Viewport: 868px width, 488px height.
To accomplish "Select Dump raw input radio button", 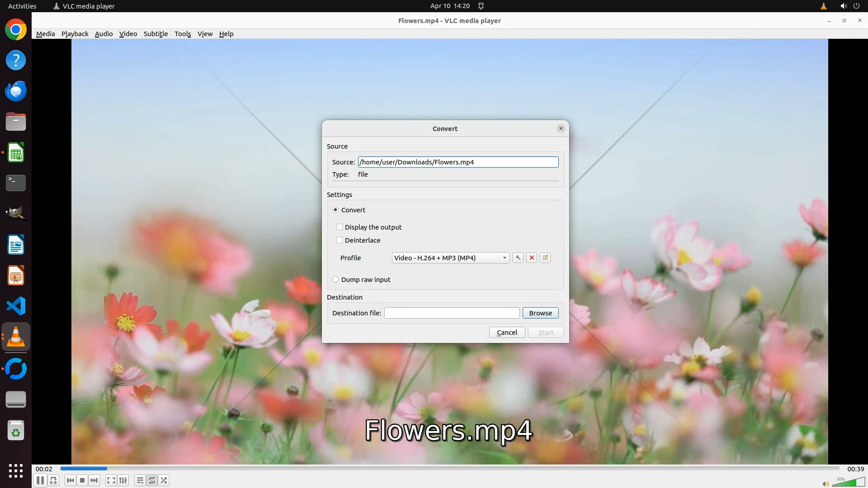I will point(335,279).
